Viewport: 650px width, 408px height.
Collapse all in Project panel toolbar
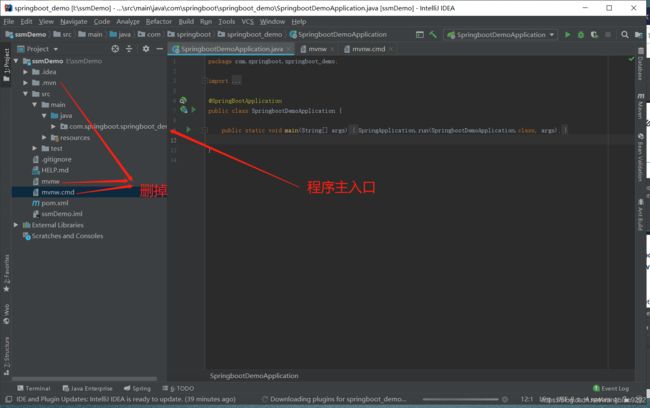click(129, 49)
